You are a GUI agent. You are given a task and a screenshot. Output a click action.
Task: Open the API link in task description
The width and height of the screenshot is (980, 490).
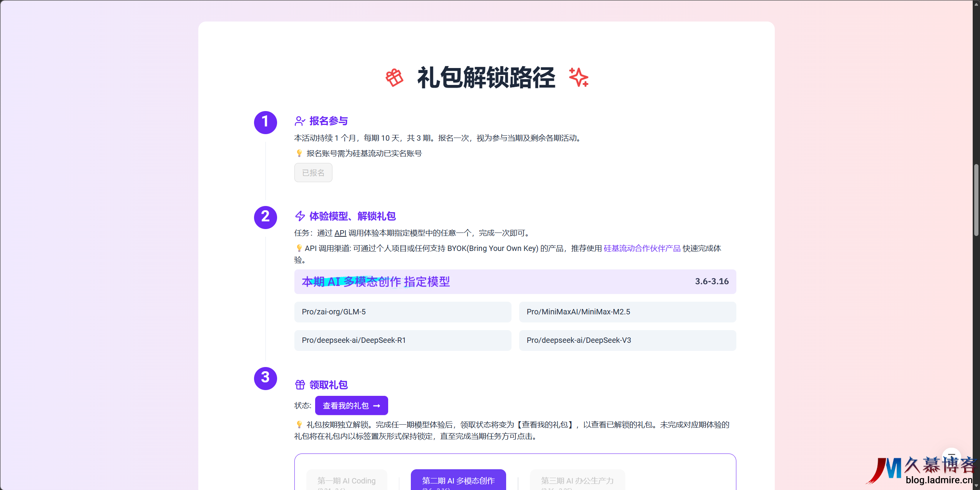coord(340,233)
